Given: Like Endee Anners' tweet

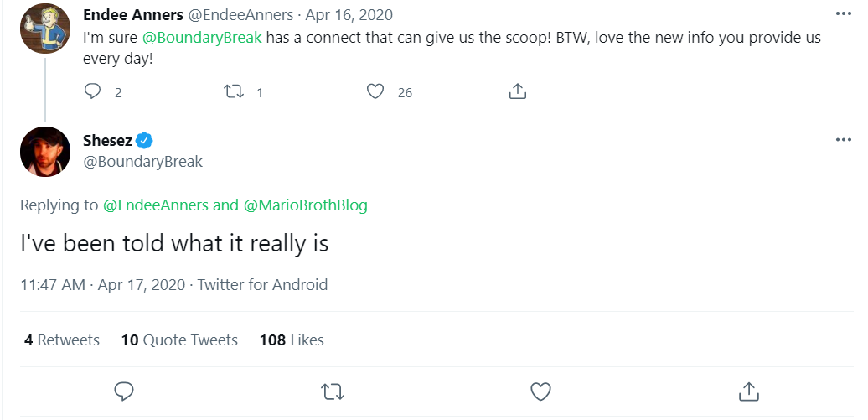Looking at the screenshot, I should point(375,91).
